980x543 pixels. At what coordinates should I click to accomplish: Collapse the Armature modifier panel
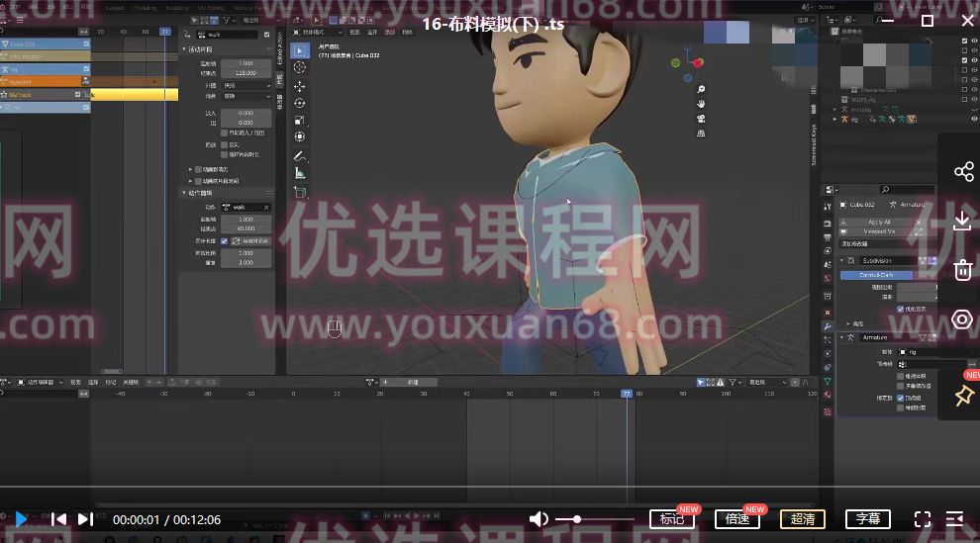[x=841, y=337]
